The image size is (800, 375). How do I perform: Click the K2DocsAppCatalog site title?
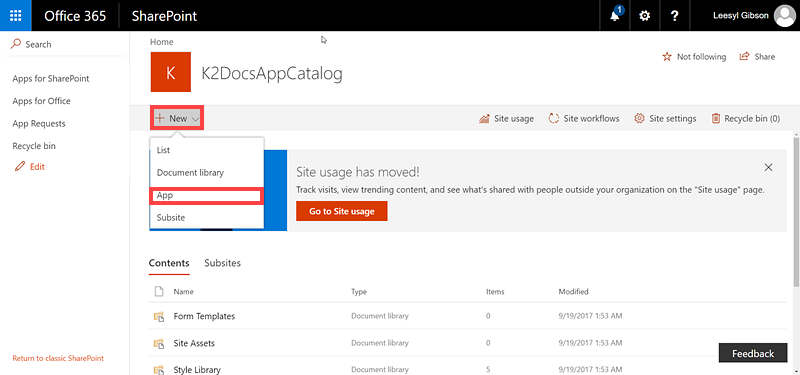pos(272,73)
